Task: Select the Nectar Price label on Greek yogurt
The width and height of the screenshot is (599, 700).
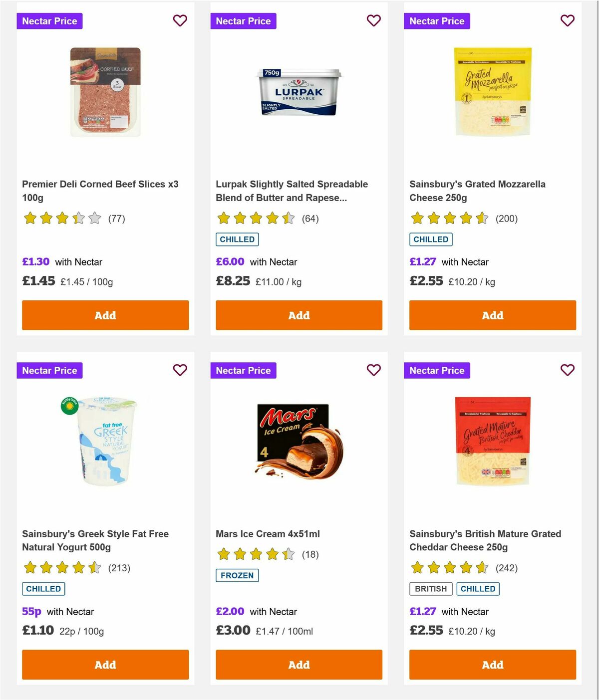Action: coord(49,370)
